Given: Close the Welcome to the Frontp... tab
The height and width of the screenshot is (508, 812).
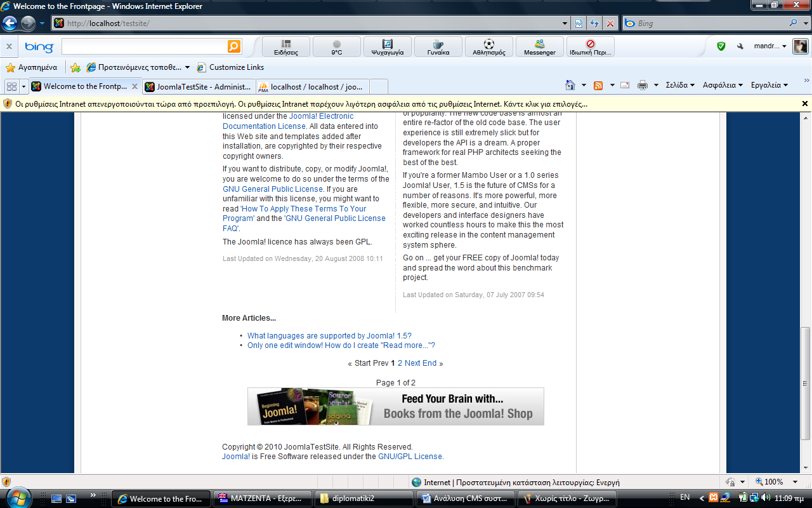Looking at the screenshot, I should 134,86.
